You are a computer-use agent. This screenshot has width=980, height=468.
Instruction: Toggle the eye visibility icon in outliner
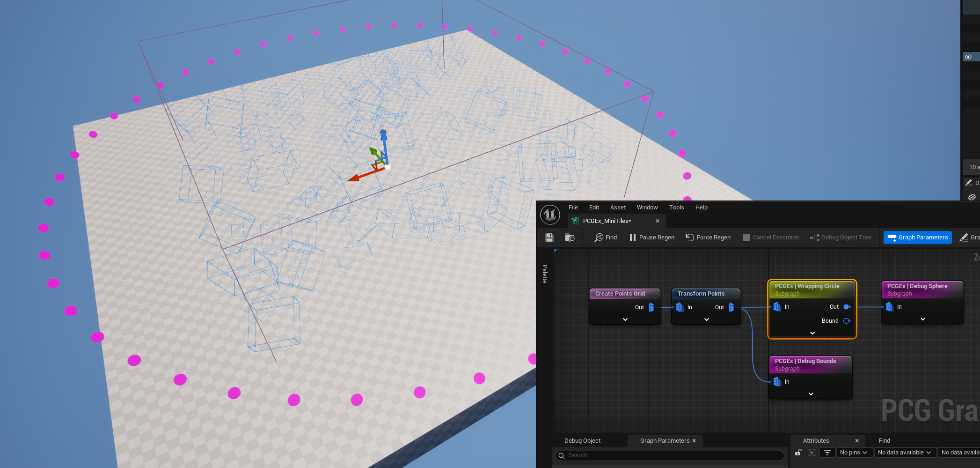click(x=968, y=57)
